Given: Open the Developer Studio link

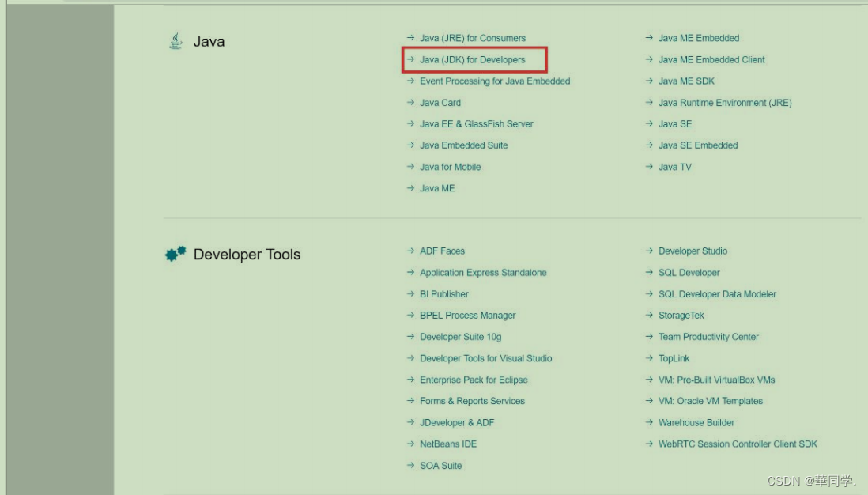Looking at the screenshot, I should pyautogui.click(x=693, y=251).
